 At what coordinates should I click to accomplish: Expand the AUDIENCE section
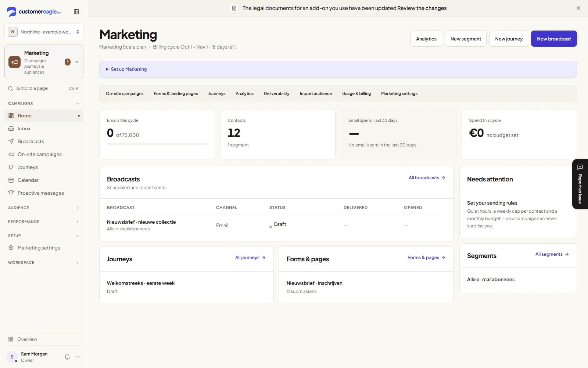[x=44, y=208]
